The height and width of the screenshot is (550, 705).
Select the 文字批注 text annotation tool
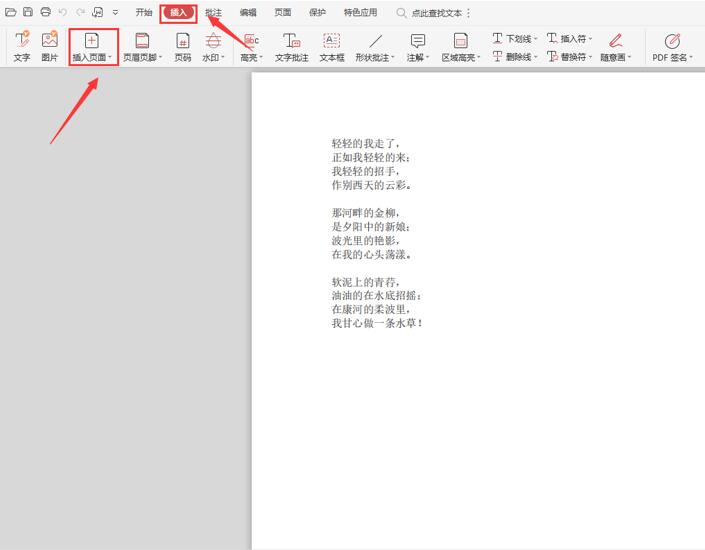pos(292,47)
